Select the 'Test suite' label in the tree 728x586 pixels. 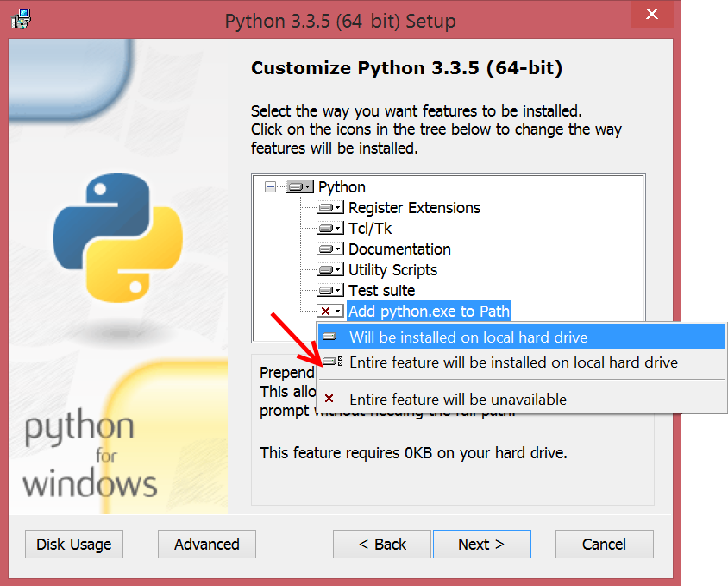(x=381, y=291)
